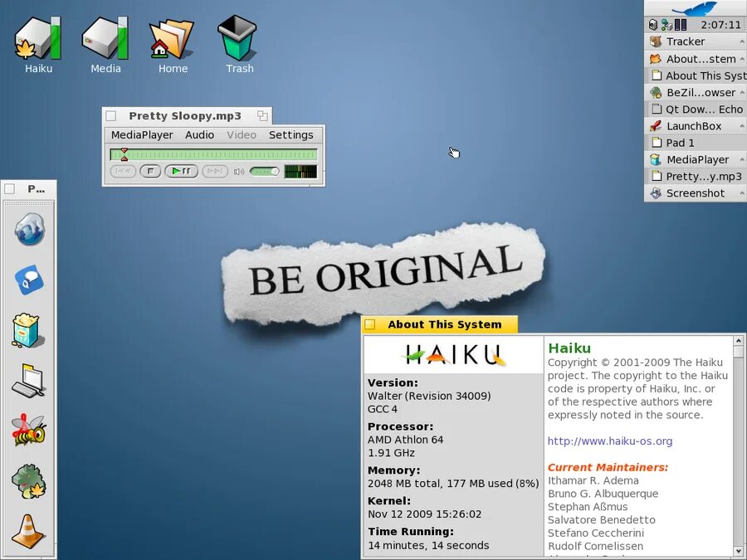This screenshot has height=560, width=747.
Task: Launch the computer and folder icon in LaunchBox
Action: click(28, 381)
